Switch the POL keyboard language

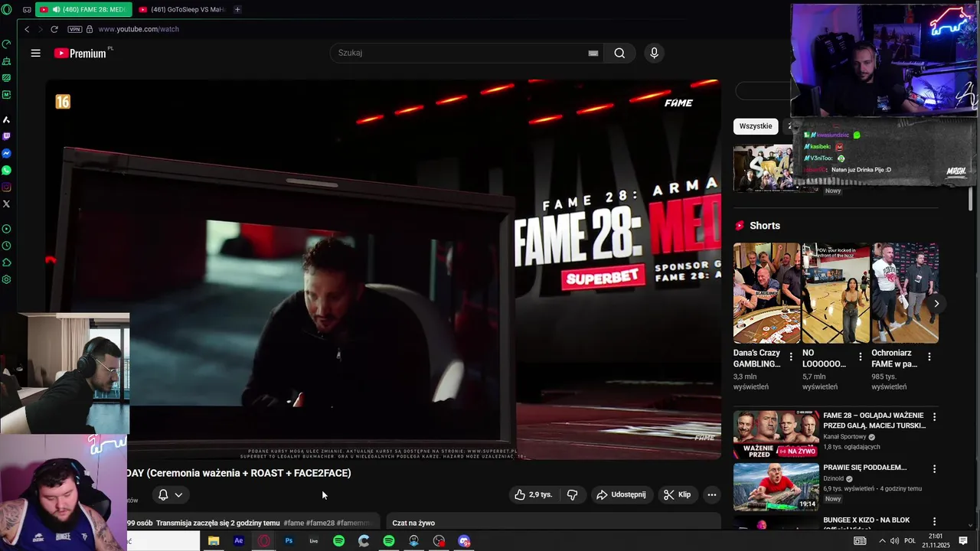pos(910,541)
